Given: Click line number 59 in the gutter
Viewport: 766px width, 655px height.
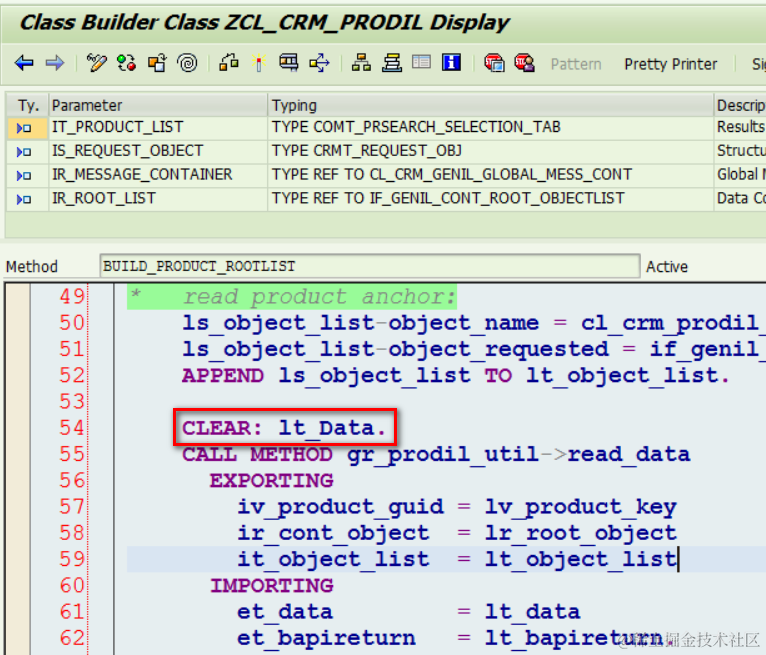Looking at the screenshot, I should [72, 559].
